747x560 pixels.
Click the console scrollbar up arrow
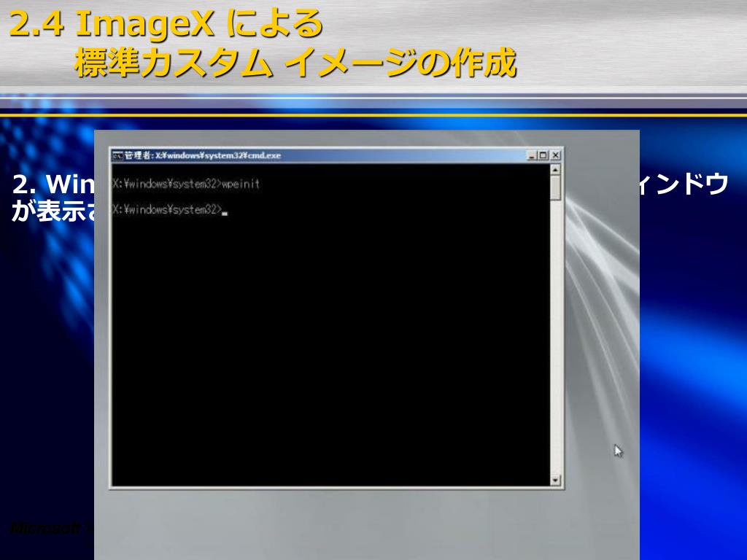coord(555,169)
